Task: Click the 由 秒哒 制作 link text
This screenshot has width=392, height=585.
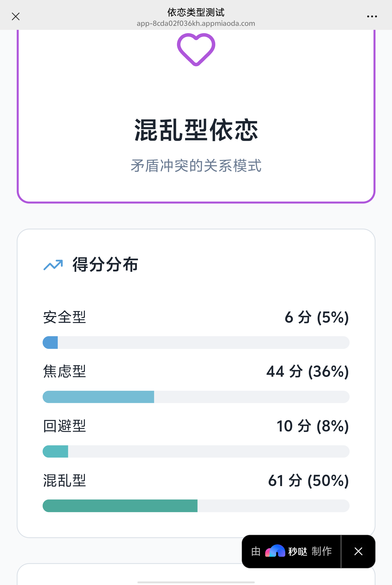Action: pos(291,551)
